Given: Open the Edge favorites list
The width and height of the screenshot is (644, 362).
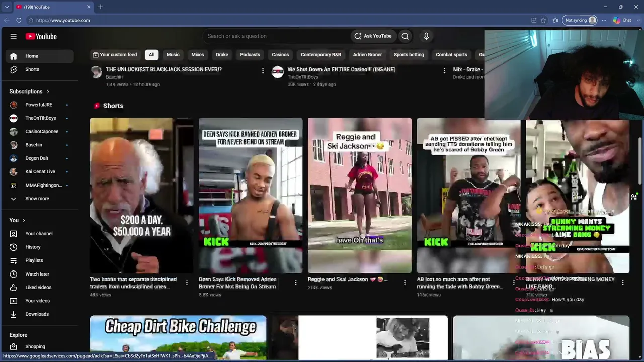Looking at the screenshot, I should [x=555, y=20].
